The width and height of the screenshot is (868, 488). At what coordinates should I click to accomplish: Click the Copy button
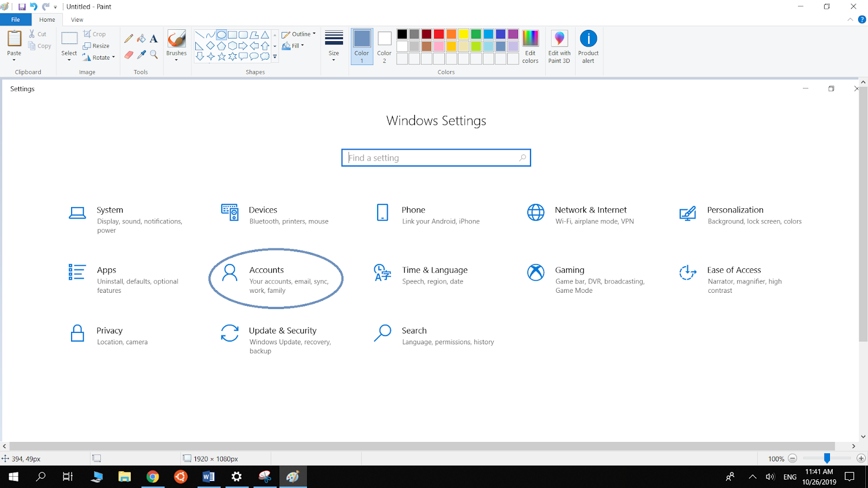coord(40,46)
